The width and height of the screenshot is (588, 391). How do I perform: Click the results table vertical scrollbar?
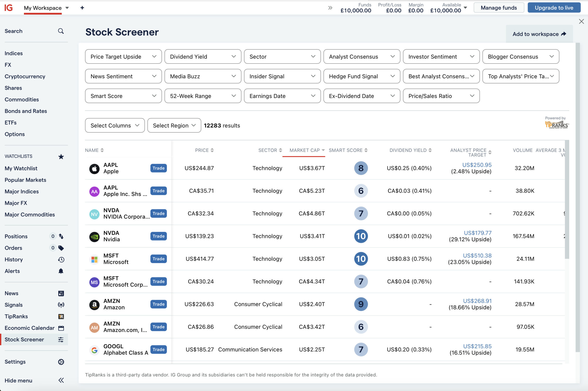567,199
